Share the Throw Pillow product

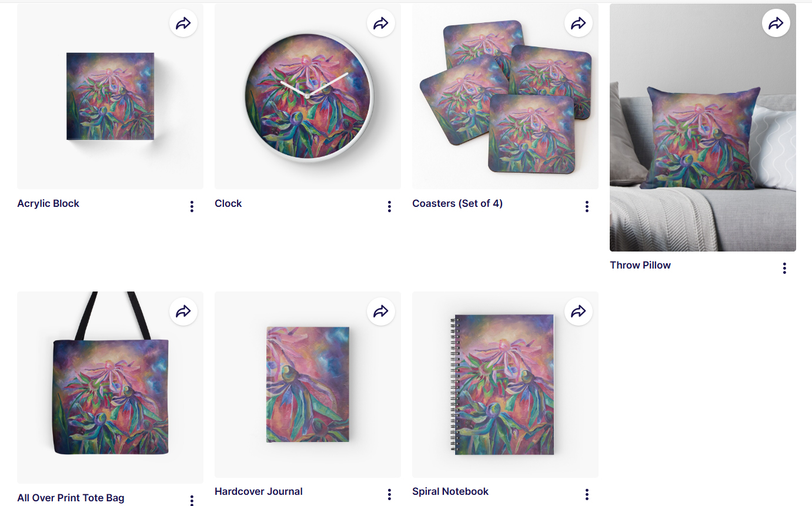click(x=776, y=24)
